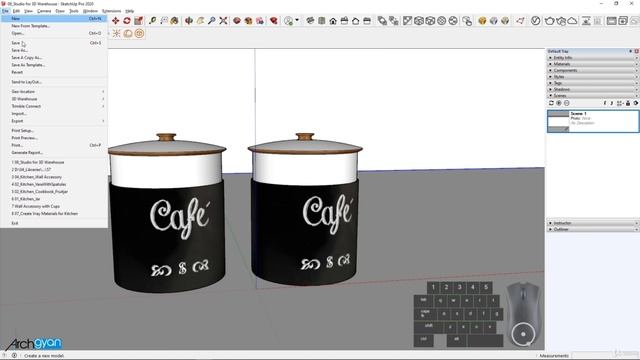
Task: Pin the Default Tray panel
Action: tap(631, 51)
